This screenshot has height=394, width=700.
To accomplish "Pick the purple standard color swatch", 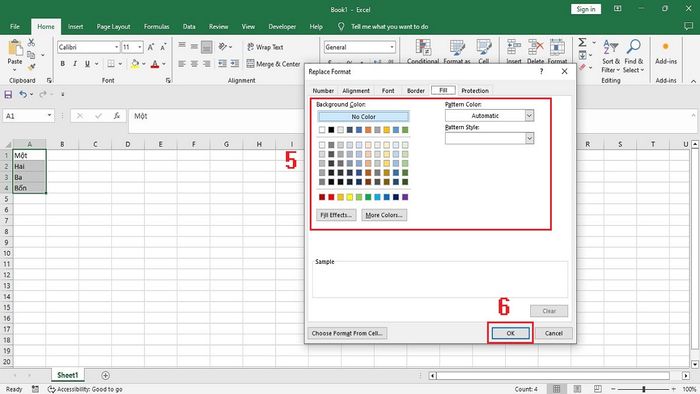I will point(405,197).
